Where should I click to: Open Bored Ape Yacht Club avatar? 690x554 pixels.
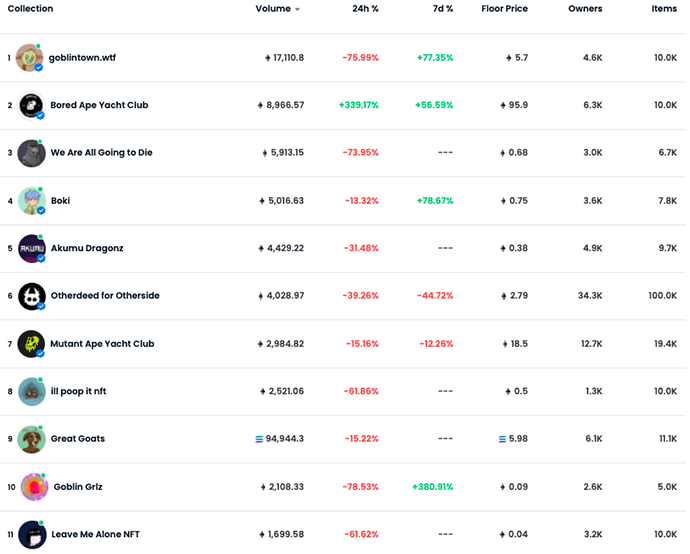click(31, 105)
